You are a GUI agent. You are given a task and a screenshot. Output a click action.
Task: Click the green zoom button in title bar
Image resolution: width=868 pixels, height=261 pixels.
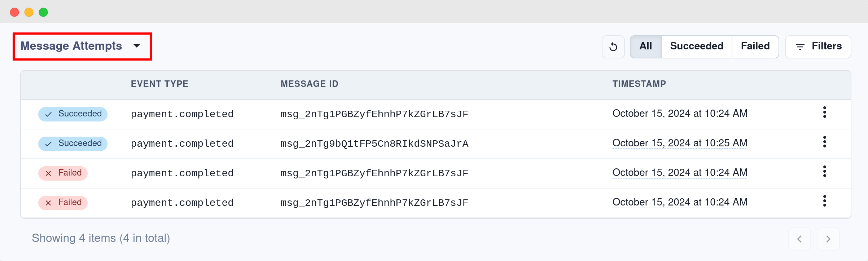coord(44,12)
